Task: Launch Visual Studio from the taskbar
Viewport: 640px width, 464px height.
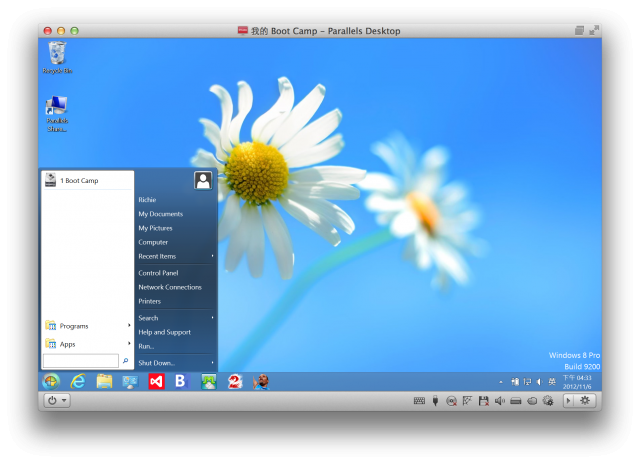Action: (x=156, y=382)
